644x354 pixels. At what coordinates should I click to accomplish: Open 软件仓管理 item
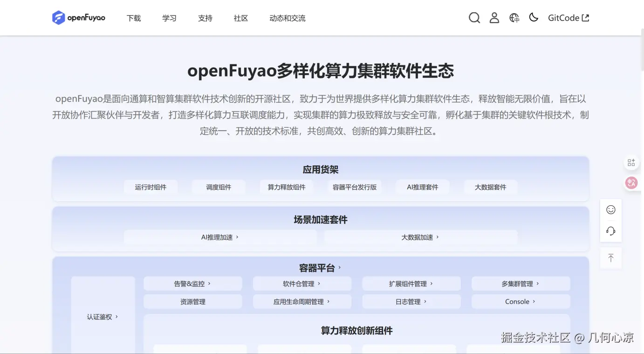click(302, 284)
